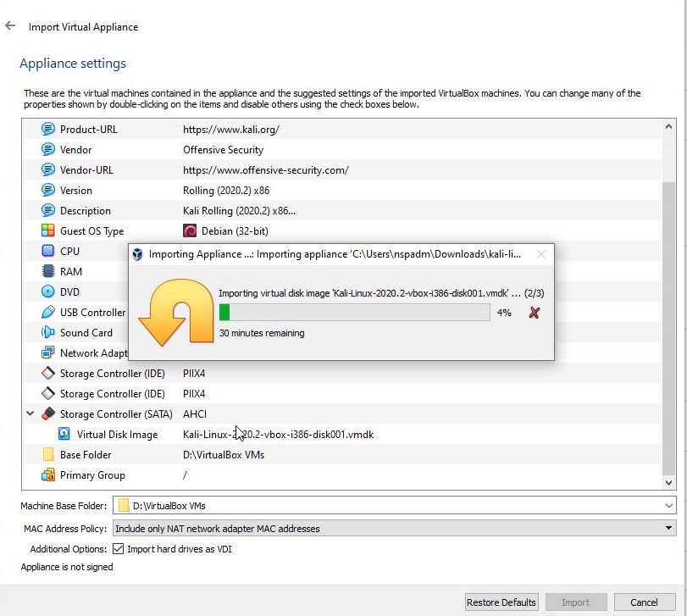Go back using the arrow beside Import Virtual Appliance
Screen dimensions: 687x616
point(10,26)
